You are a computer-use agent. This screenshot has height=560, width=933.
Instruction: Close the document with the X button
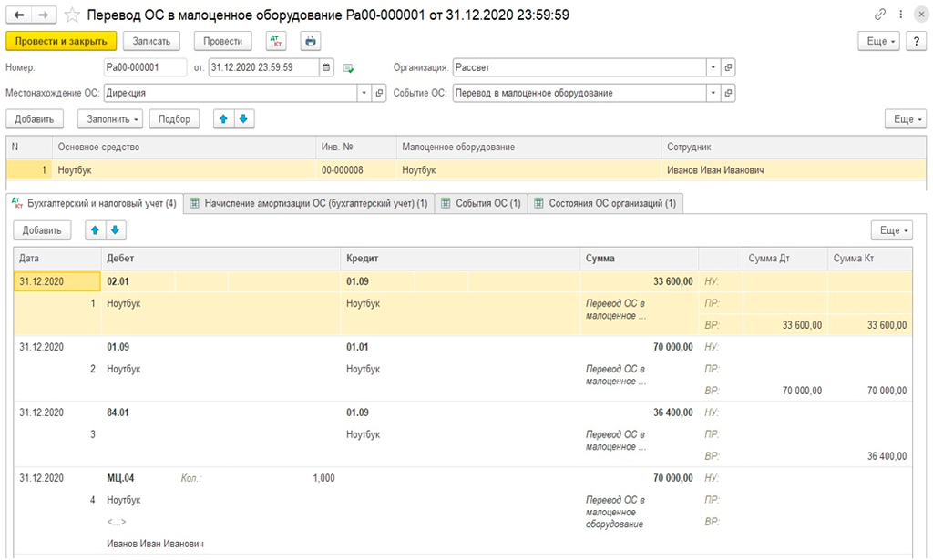921,15
